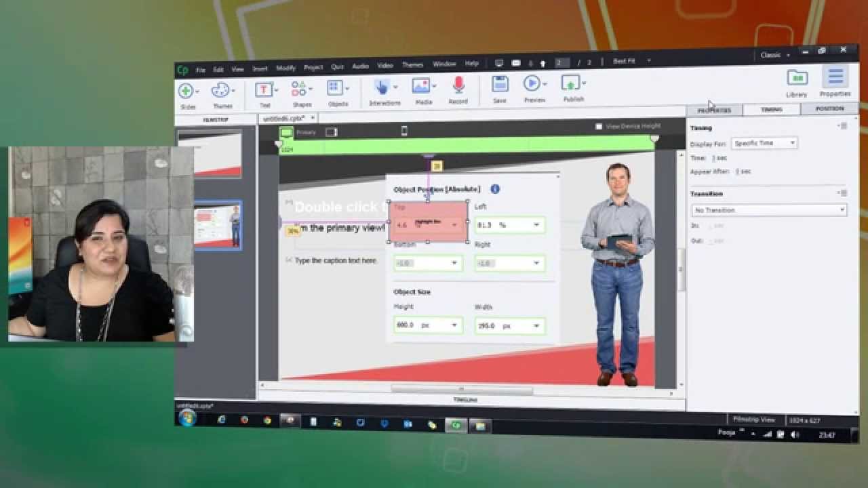Click the volume icon in system tray
The width and height of the screenshot is (868, 488).
click(x=795, y=434)
